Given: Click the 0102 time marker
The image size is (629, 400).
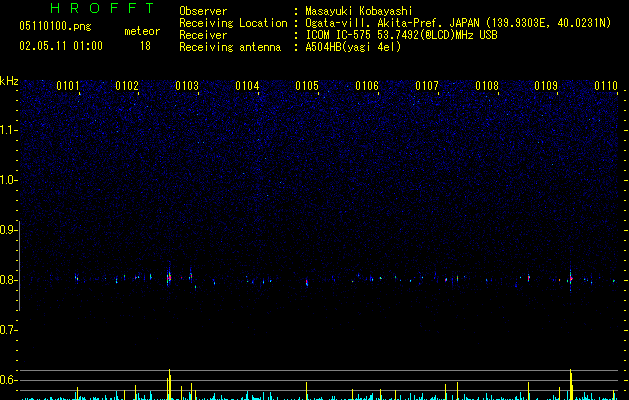Looking at the screenshot, I should pyautogui.click(x=127, y=86).
